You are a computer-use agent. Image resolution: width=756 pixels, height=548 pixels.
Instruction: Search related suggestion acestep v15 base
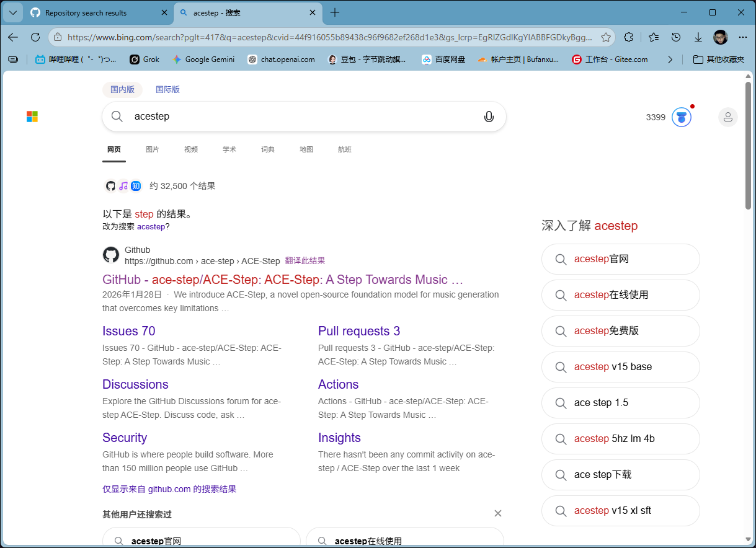point(621,367)
